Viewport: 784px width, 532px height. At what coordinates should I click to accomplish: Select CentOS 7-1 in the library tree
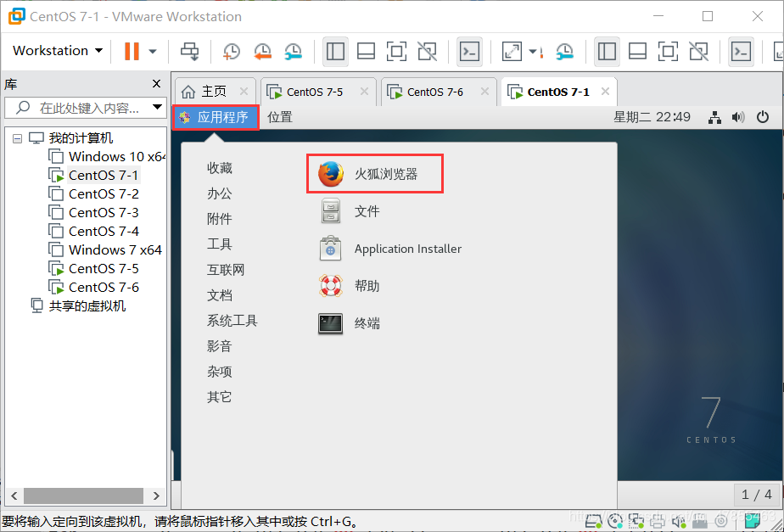104,176
